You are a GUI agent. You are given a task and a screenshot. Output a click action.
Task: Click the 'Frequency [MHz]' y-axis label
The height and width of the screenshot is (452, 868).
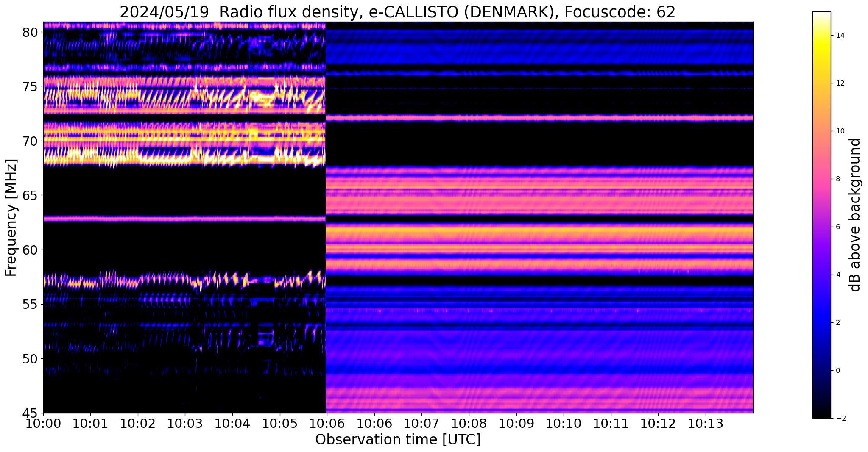pyautogui.click(x=11, y=217)
